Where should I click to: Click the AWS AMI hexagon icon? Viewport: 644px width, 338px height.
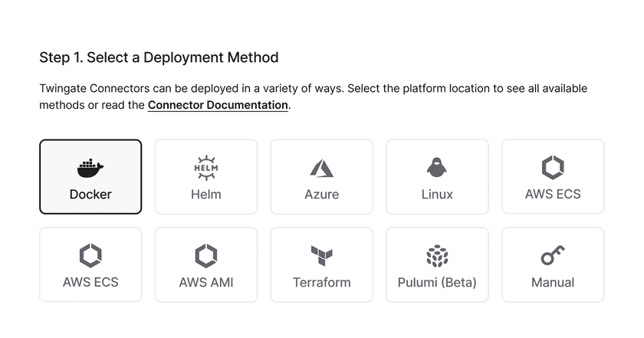click(x=206, y=254)
